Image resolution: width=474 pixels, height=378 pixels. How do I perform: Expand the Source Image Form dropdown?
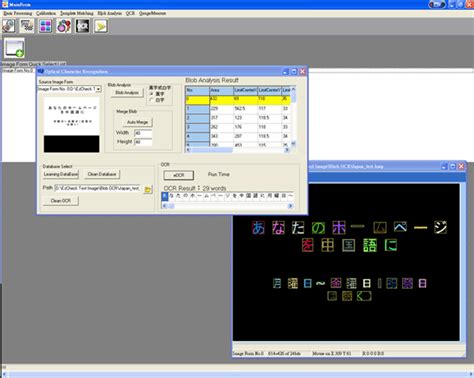pyautogui.click(x=98, y=89)
